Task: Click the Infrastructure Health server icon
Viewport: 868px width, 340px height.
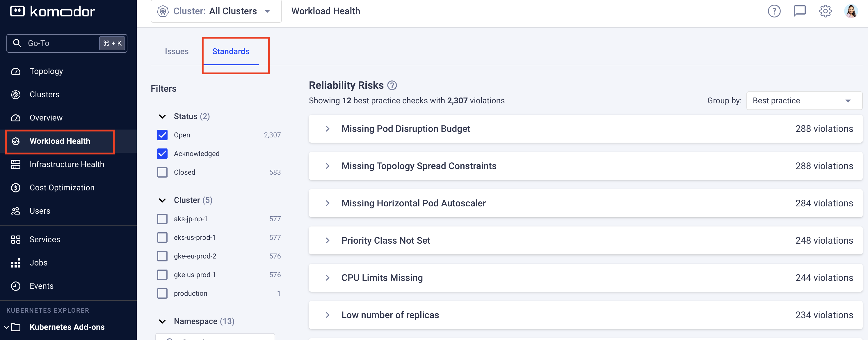Action: pyautogui.click(x=16, y=164)
